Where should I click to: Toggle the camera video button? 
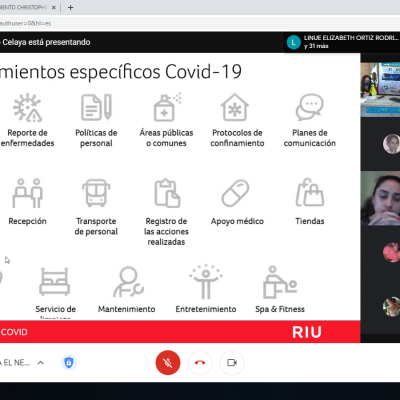[x=232, y=362]
